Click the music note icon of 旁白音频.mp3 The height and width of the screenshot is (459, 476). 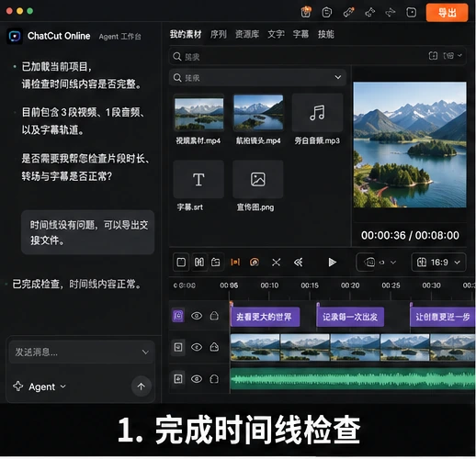point(317,113)
